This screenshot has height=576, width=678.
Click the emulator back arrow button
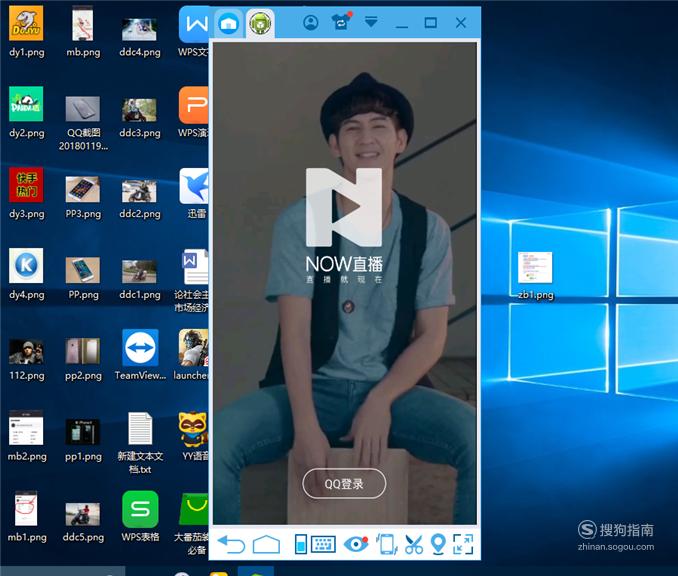coord(231,544)
